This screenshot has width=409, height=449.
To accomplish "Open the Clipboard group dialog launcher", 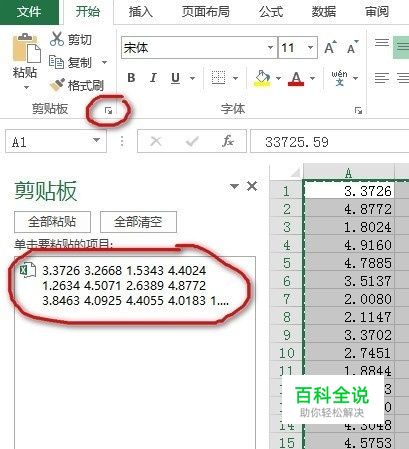I will [x=108, y=110].
